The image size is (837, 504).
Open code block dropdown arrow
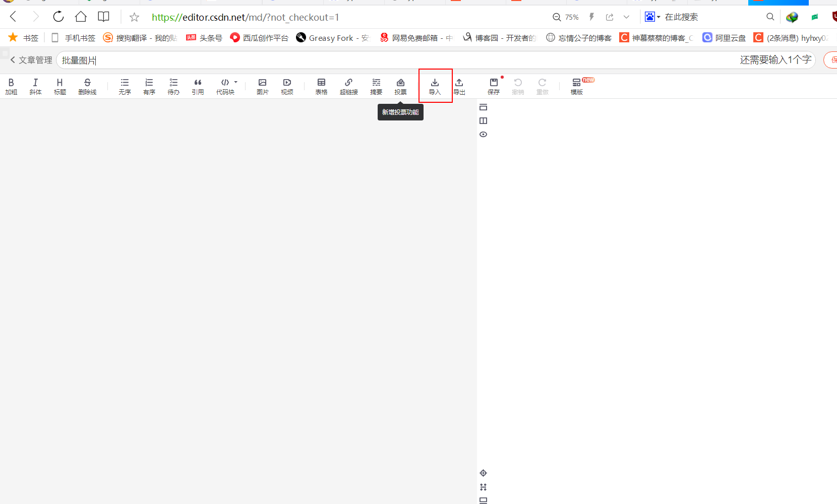point(236,82)
